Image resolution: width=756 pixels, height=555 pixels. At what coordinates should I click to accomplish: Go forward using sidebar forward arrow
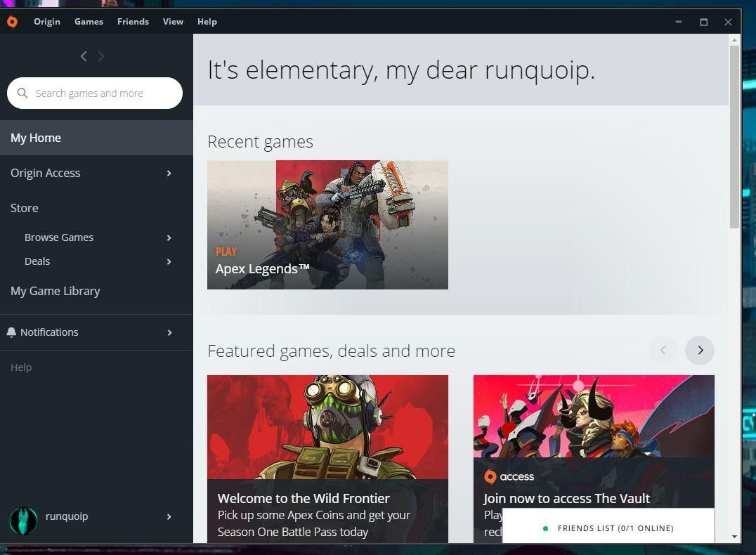pos(100,56)
